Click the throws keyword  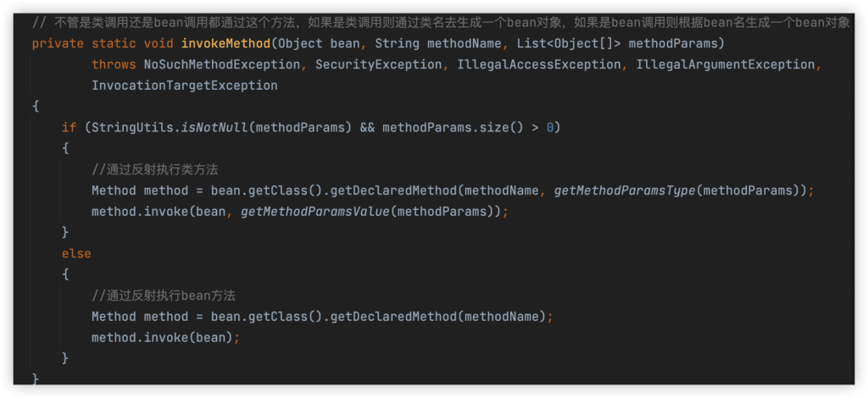114,64
